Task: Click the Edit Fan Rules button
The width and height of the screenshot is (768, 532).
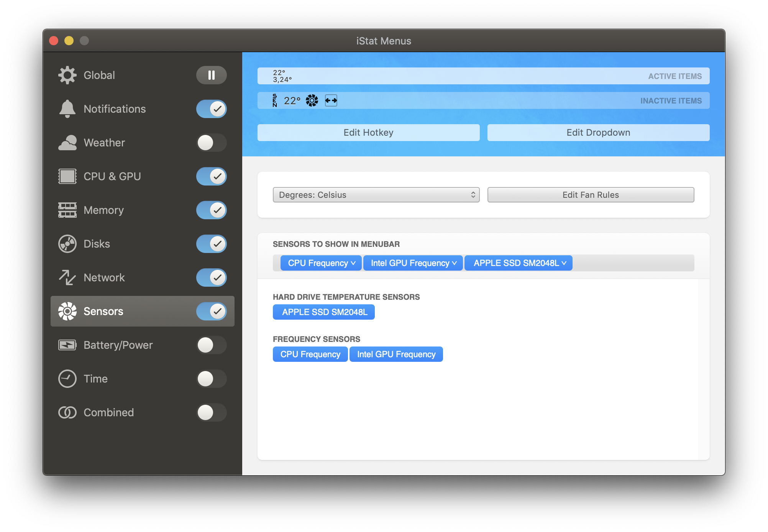Action: [x=591, y=195]
